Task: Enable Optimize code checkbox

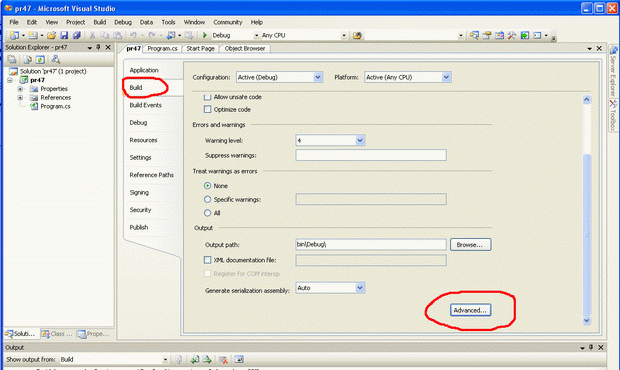Action: pyautogui.click(x=207, y=109)
